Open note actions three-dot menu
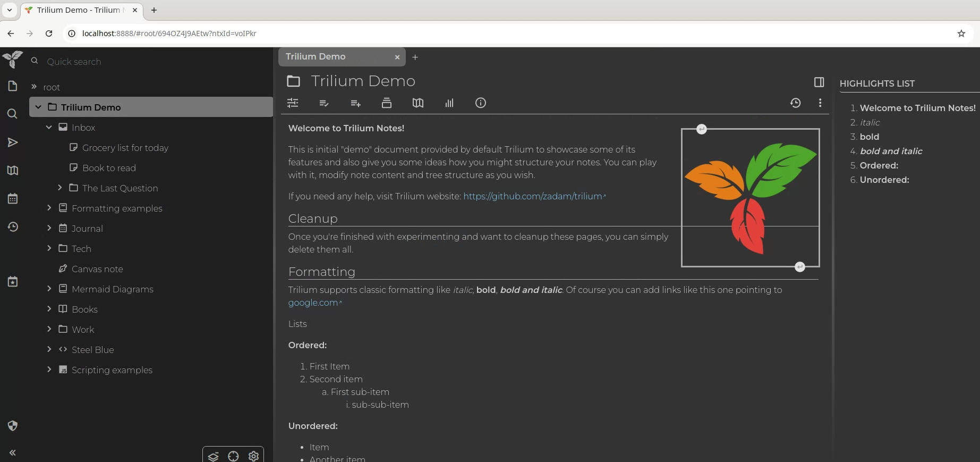This screenshot has height=462, width=980. point(820,103)
